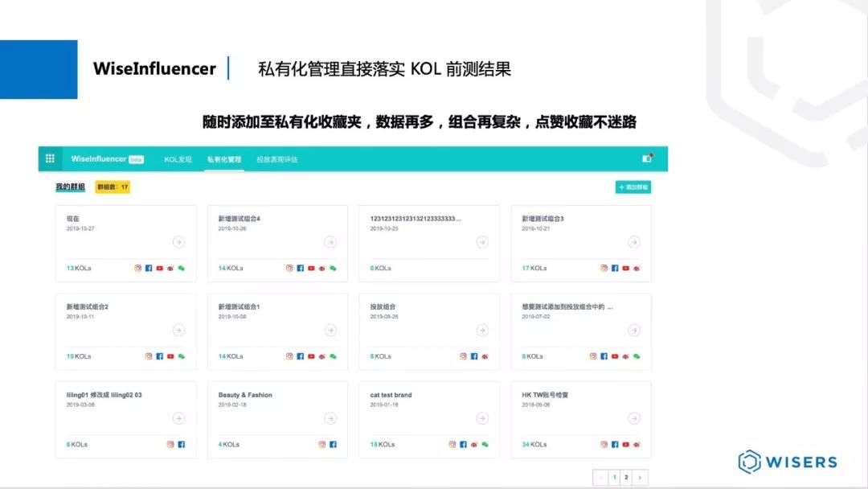Click 13 KOLs count on 现在 card
Screen dimensions: 868x489
(79, 268)
